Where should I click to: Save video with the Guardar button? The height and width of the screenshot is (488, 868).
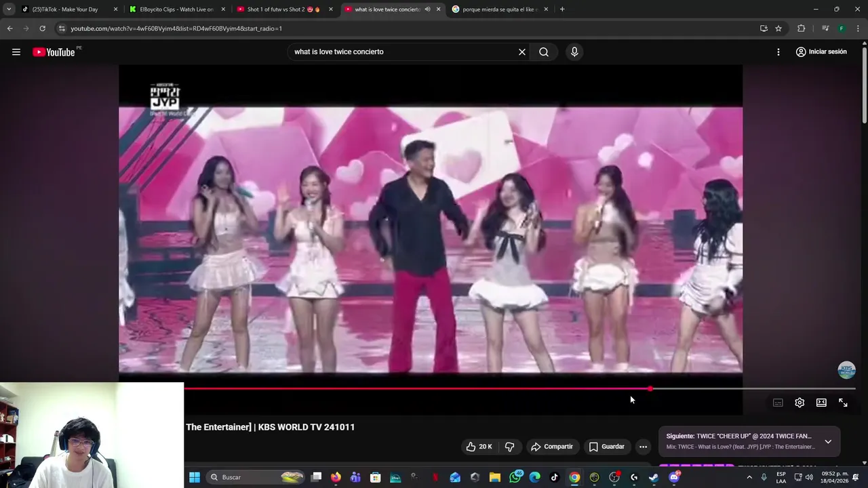pyautogui.click(x=606, y=447)
